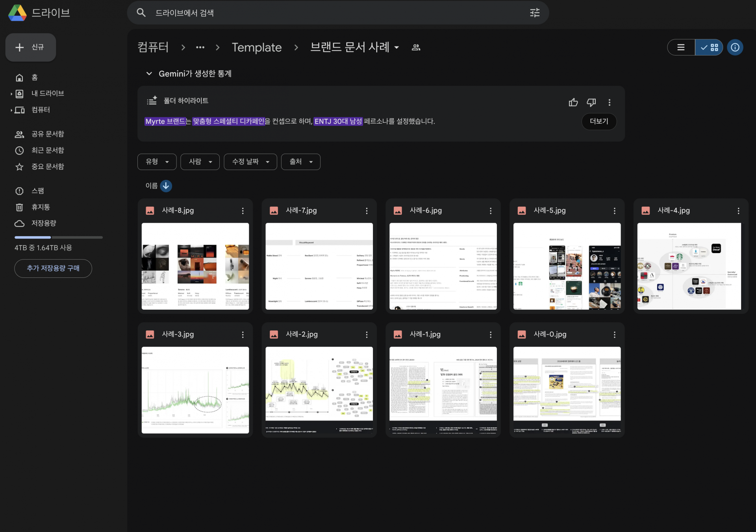This screenshot has width=756, height=532.
Task: Collapse the Gemini가 생성한 통계 section
Action: 149,74
